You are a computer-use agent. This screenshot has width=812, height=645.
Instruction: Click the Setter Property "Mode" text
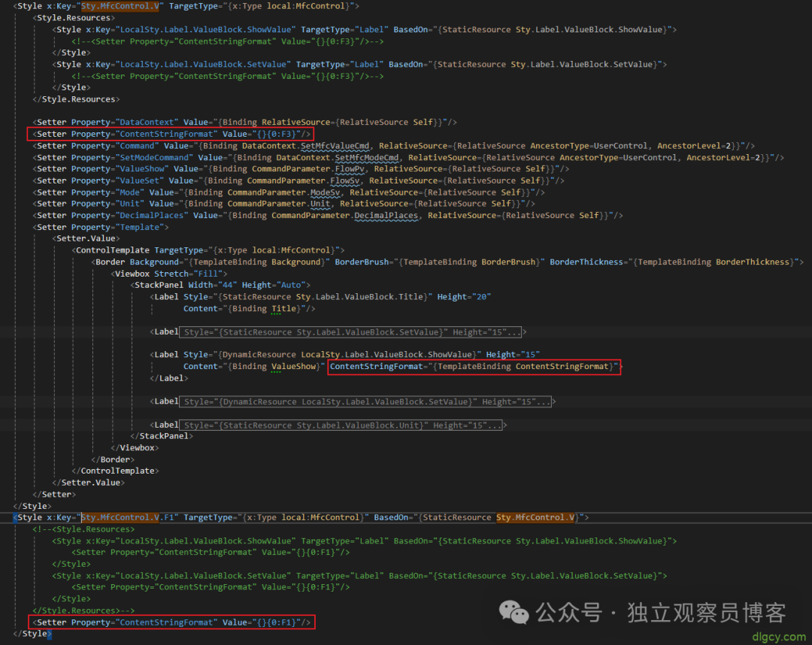[x=129, y=192]
